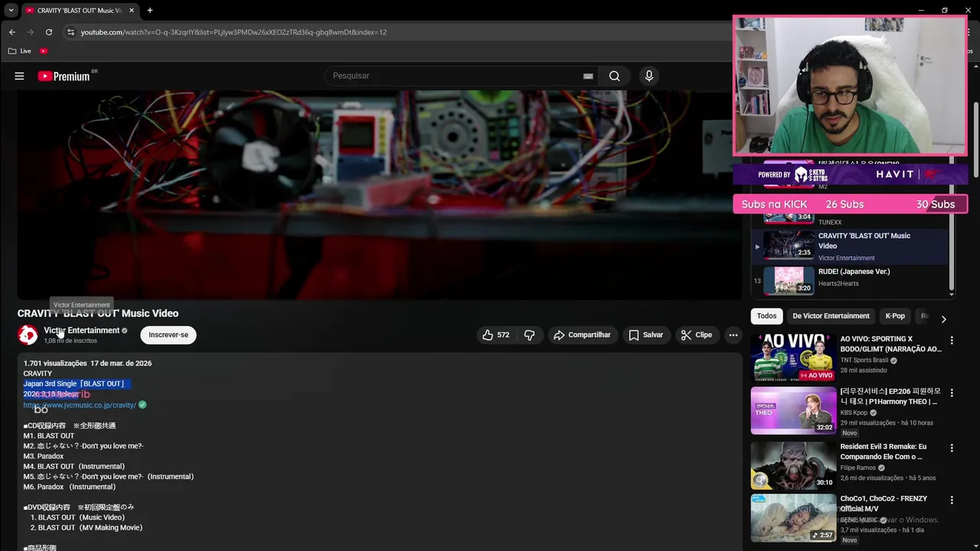
Task: Click TNT Sports Brasil channel name
Action: (865, 360)
